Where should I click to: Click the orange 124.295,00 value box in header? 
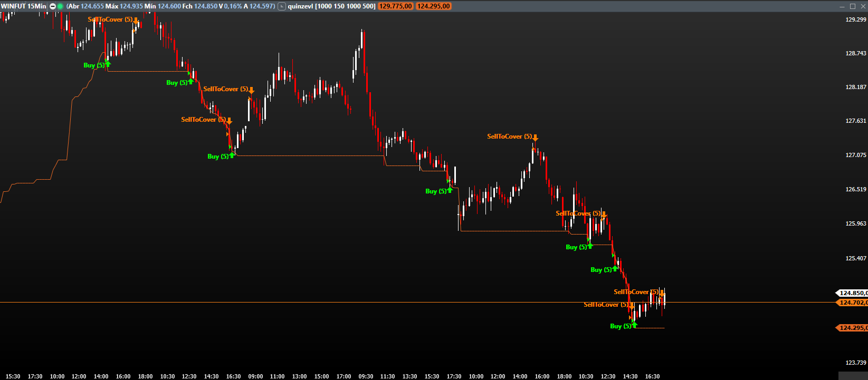(x=433, y=6)
